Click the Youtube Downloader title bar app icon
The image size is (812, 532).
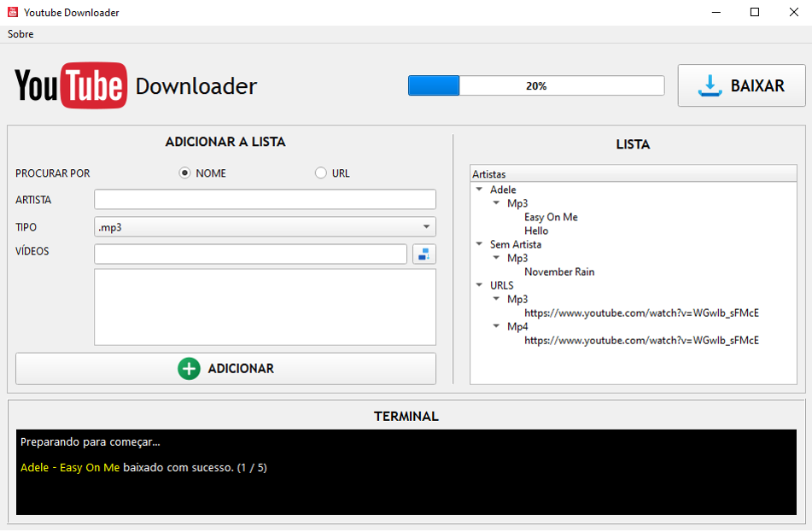click(13, 12)
